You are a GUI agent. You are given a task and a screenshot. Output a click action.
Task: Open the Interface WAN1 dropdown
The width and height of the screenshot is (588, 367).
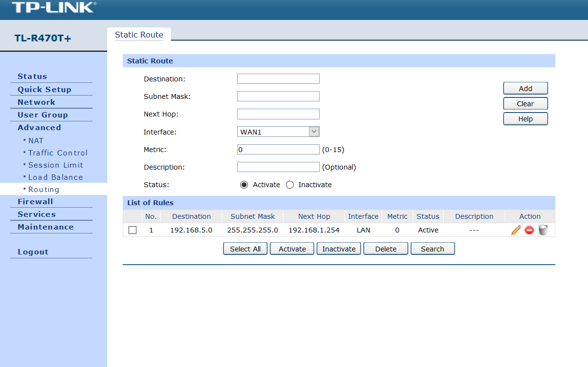pos(278,132)
